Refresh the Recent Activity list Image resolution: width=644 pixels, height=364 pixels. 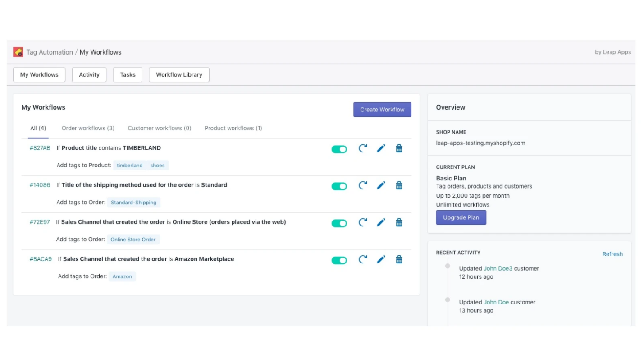[612, 254]
